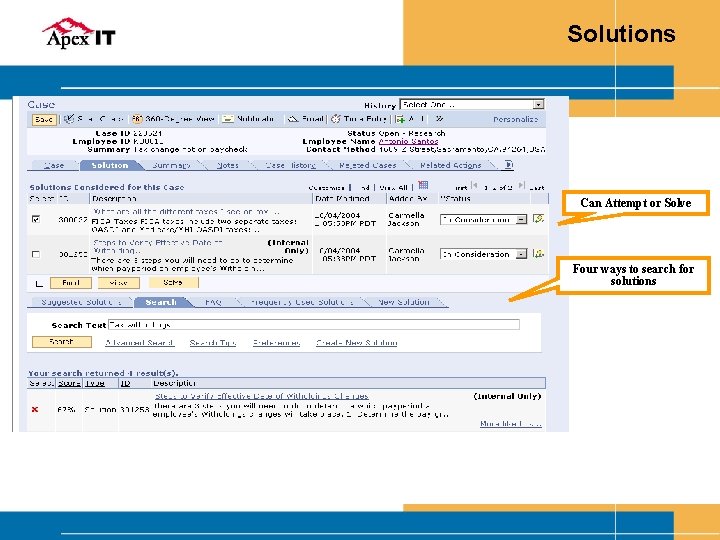This screenshot has height=540, width=720.
Task: Click the Create New Solution link
Action: 357,343
